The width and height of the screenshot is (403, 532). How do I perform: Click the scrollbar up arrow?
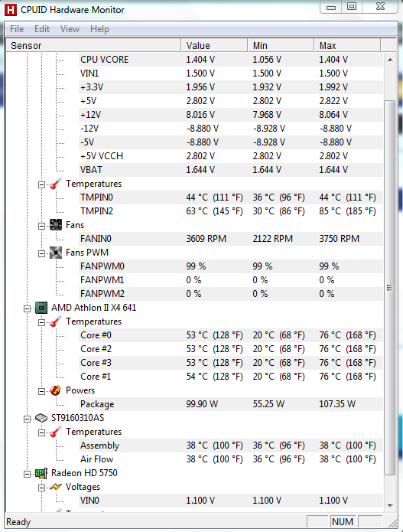click(390, 60)
